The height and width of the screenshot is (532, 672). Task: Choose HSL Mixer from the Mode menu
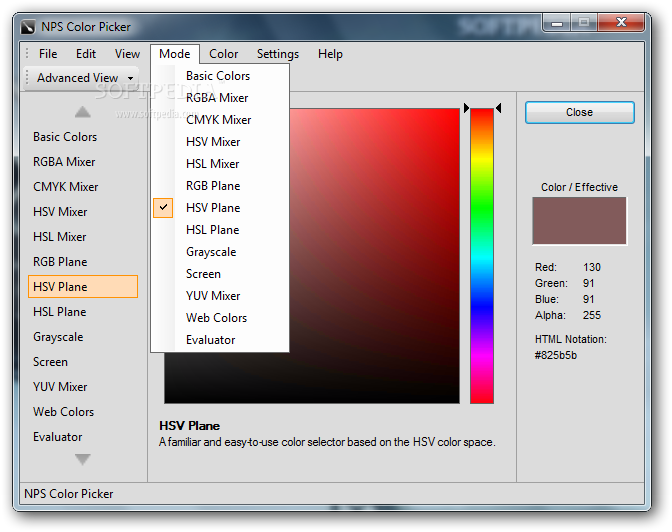tap(220, 164)
